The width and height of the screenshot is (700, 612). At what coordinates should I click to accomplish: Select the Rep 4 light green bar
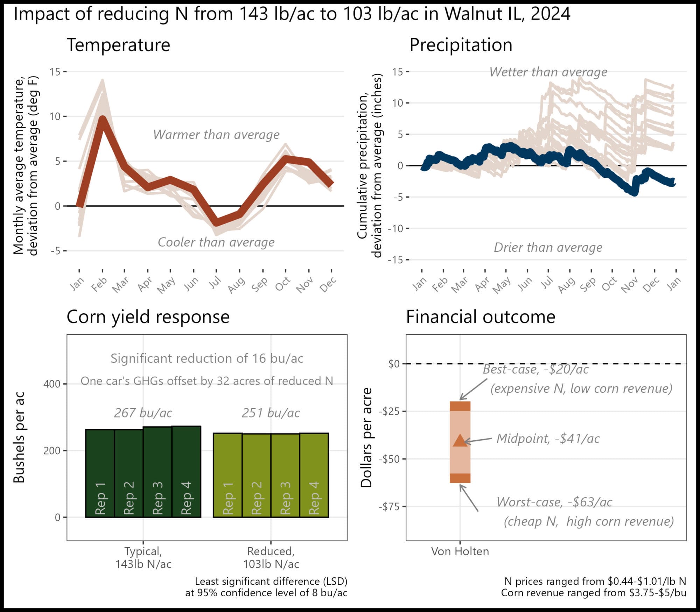click(x=314, y=475)
